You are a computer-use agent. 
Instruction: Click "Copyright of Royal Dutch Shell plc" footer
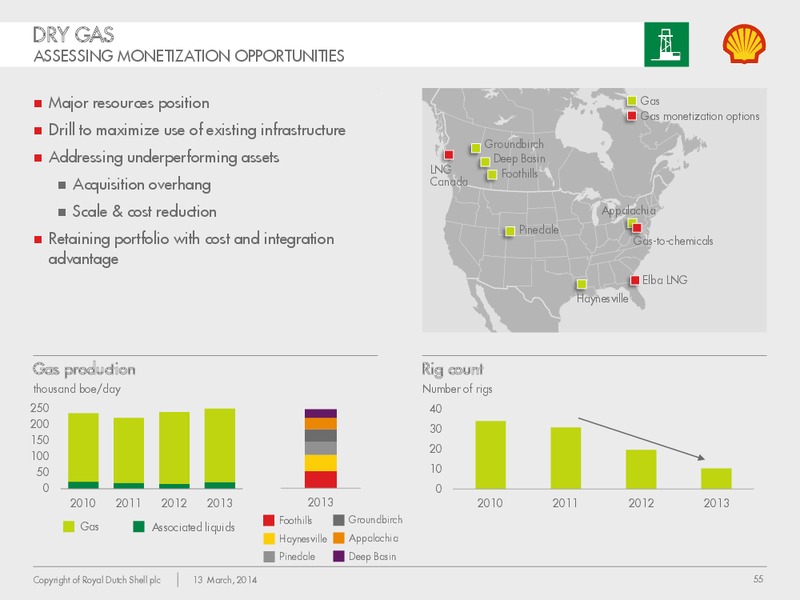(97, 580)
